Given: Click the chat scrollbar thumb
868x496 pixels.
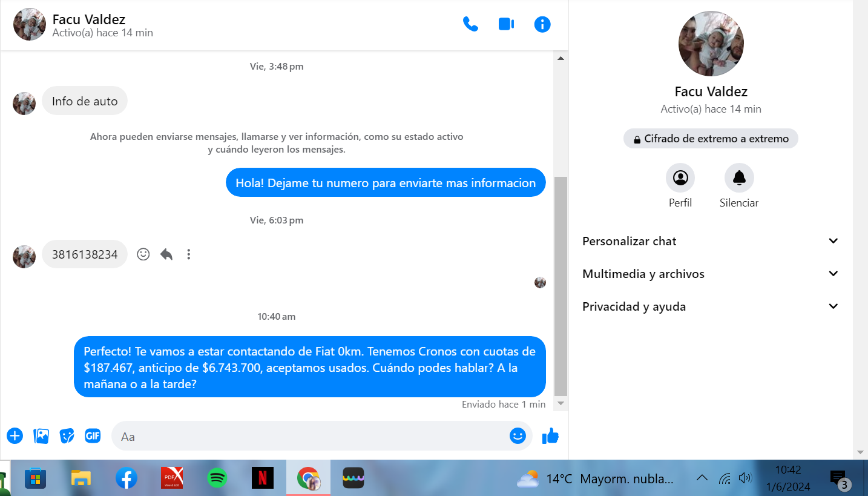Looking at the screenshot, I should tap(561, 285).
